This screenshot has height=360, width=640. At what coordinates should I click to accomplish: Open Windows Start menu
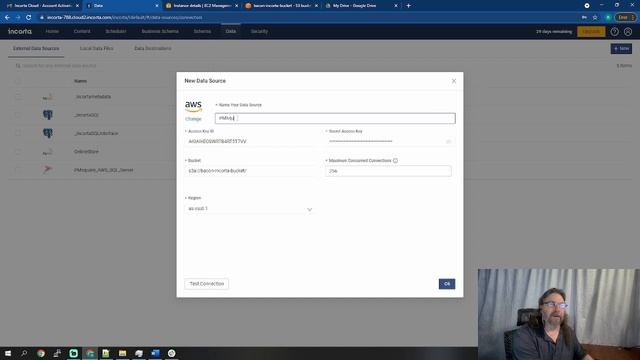(7, 353)
